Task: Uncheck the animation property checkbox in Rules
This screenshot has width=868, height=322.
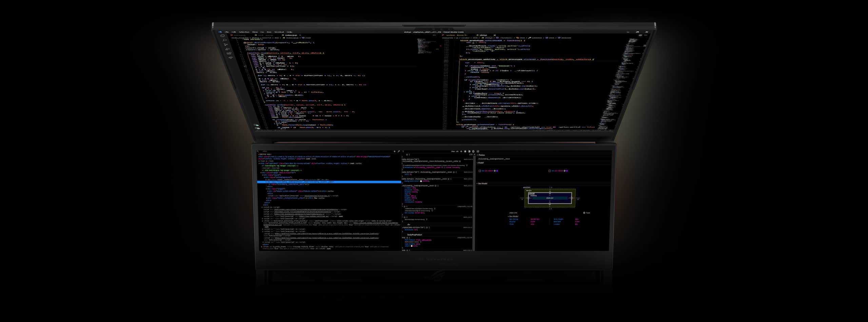Action: (x=403, y=167)
